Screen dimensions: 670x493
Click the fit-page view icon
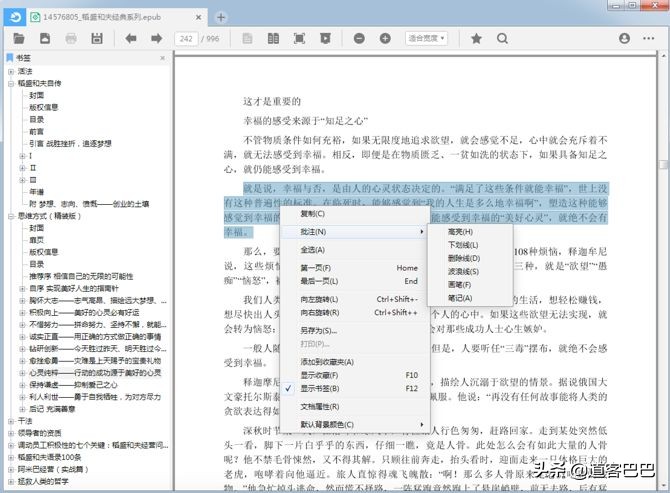299,38
